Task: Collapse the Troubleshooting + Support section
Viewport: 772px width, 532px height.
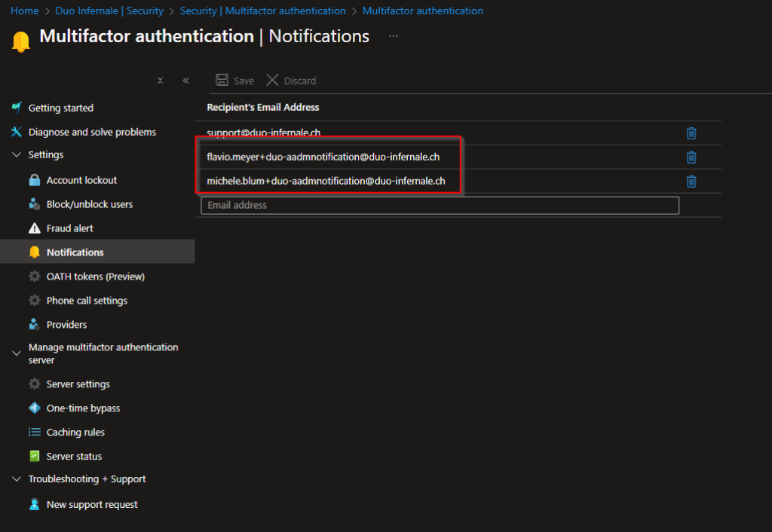Action: (x=17, y=478)
